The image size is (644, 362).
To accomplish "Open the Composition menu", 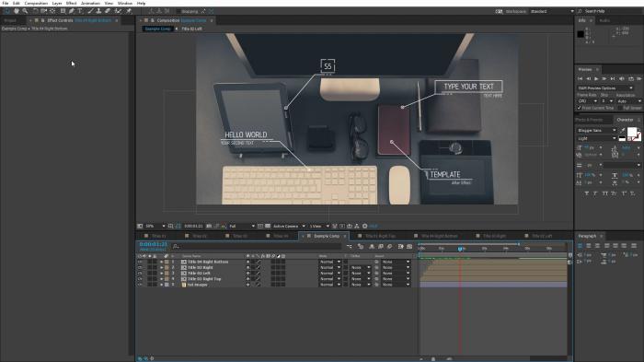I will (36, 3).
